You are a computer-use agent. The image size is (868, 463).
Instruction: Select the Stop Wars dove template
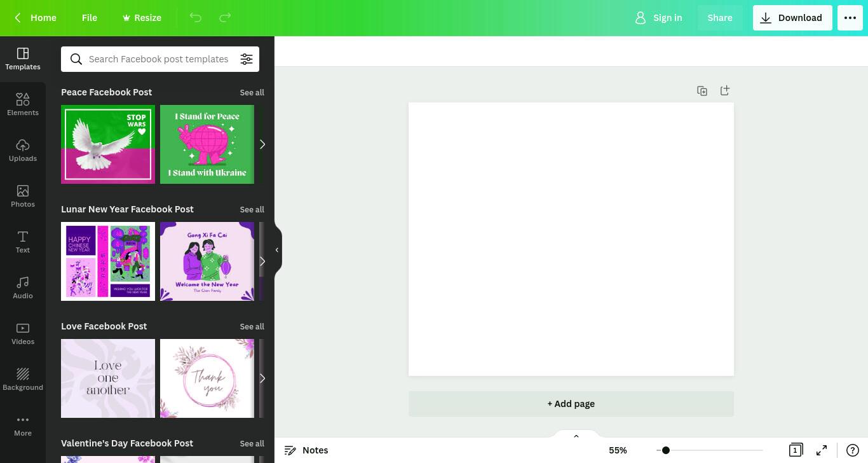tap(108, 144)
